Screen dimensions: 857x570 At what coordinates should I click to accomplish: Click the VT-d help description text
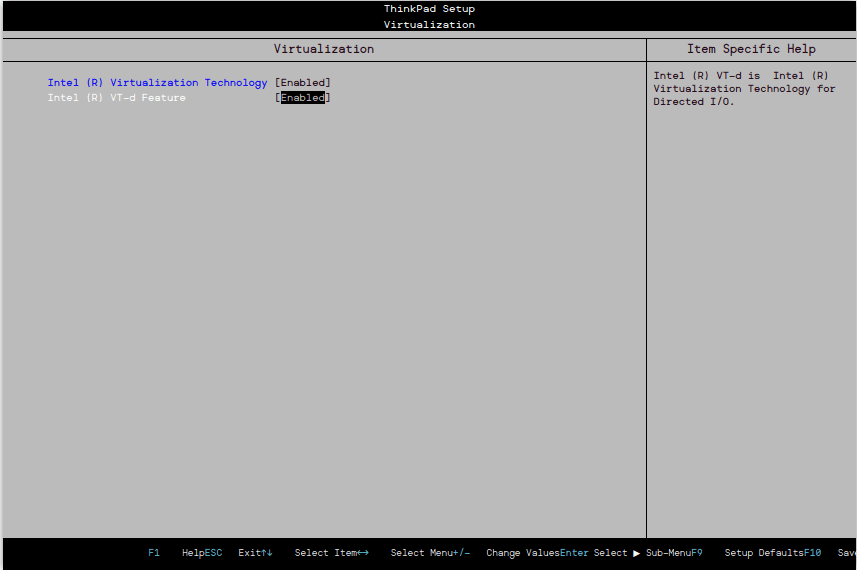pyautogui.click(x=744, y=89)
